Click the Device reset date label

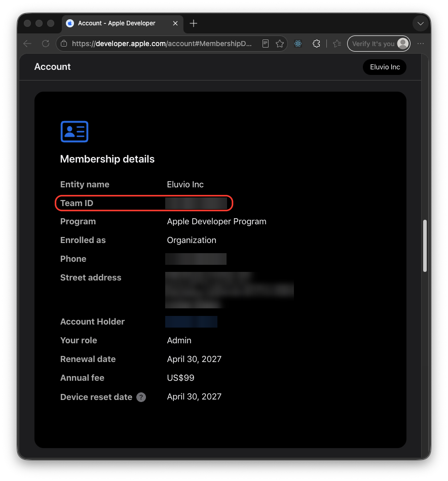point(96,397)
